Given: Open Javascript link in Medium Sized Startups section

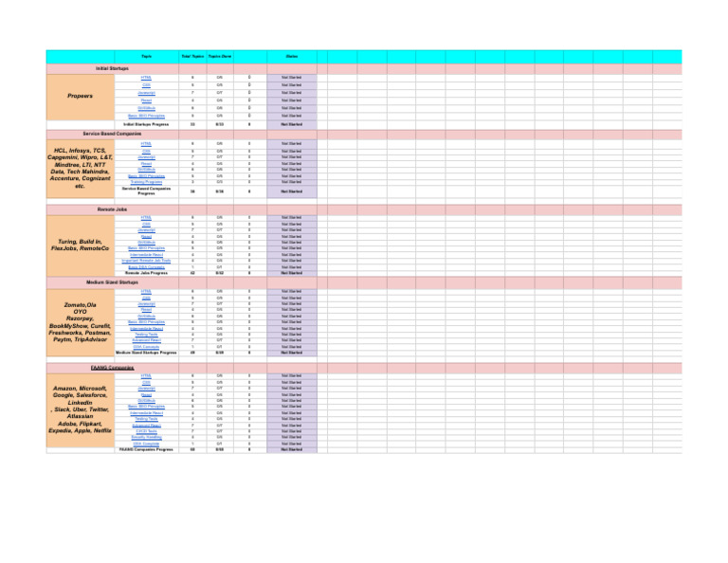Looking at the screenshot, I should pos(146,304).
